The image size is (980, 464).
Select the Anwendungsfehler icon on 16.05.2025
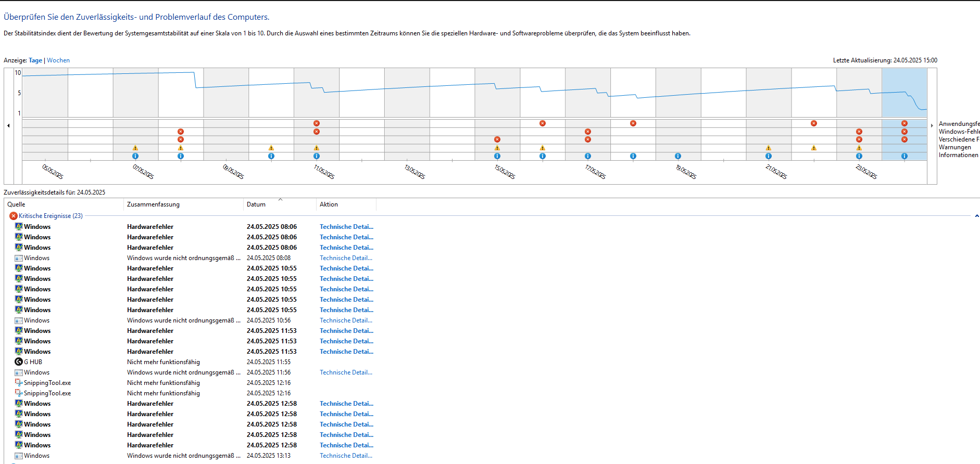[543, 123]
